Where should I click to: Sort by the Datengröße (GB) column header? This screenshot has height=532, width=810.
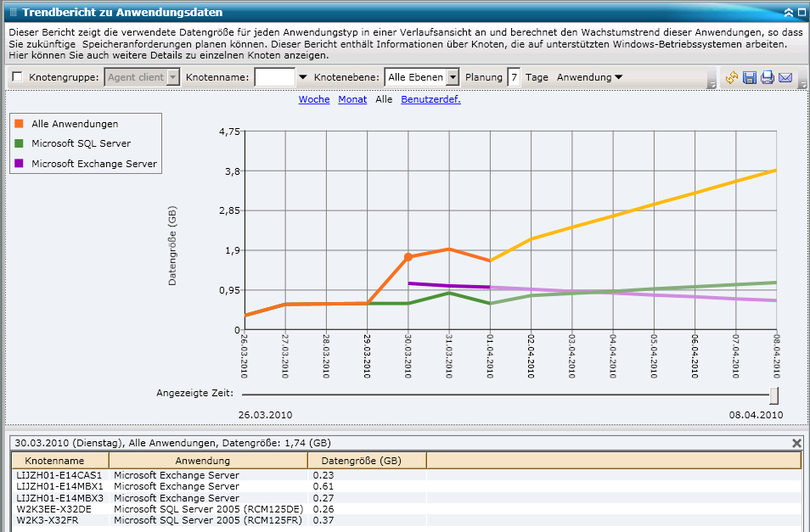(x=367, y=461)
